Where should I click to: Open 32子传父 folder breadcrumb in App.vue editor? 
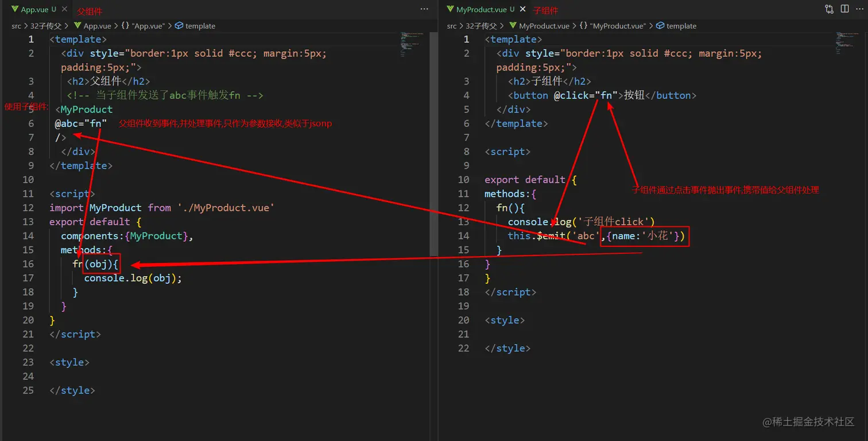click(46, 26)
